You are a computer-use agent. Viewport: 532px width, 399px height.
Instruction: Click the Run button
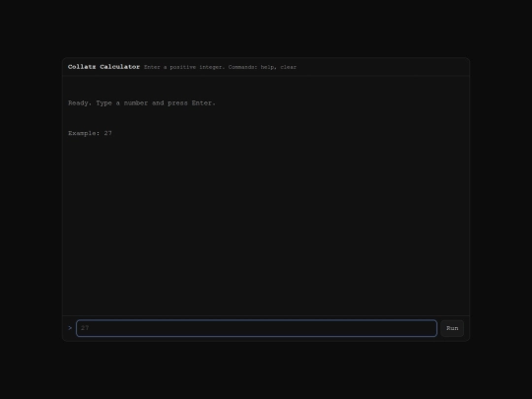click(x=452, y=328)
